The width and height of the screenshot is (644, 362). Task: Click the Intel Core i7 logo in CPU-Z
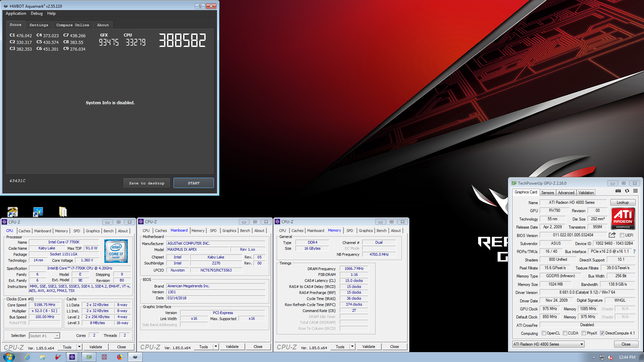click(116, 251)
